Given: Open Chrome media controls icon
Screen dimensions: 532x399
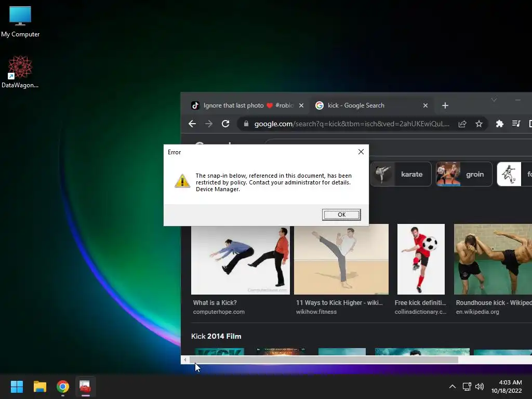Looking at the screenshot, I should (x=516, y=124).
